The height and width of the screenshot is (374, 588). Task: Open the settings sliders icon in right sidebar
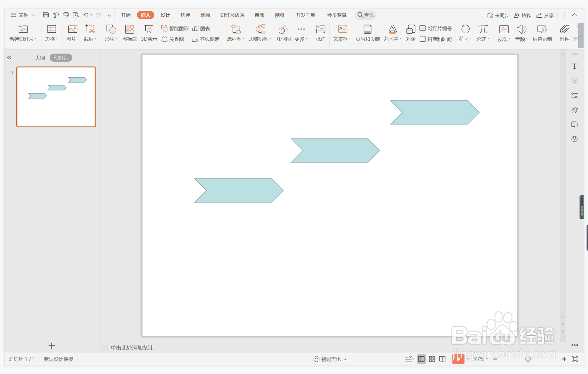point(574,95)
